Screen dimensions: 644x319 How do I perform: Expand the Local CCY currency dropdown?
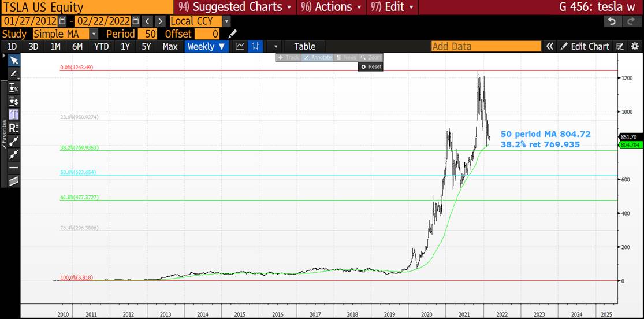pos(226,21)
